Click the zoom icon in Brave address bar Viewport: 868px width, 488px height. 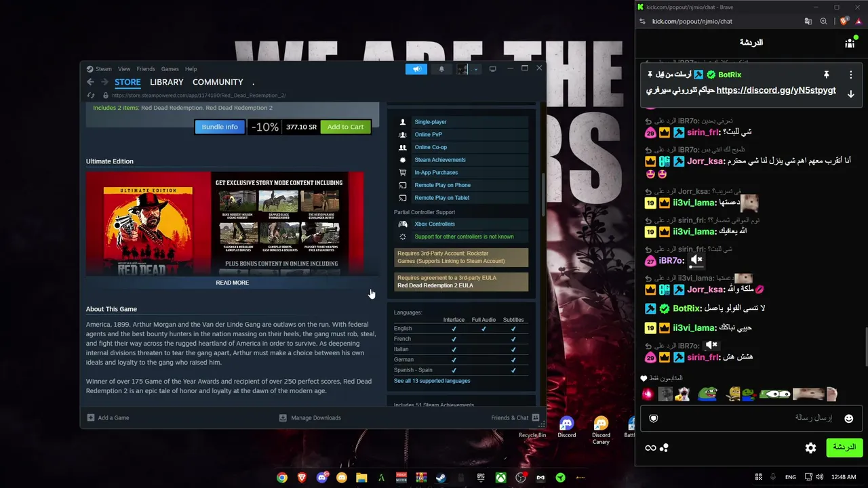coord(823,21)
